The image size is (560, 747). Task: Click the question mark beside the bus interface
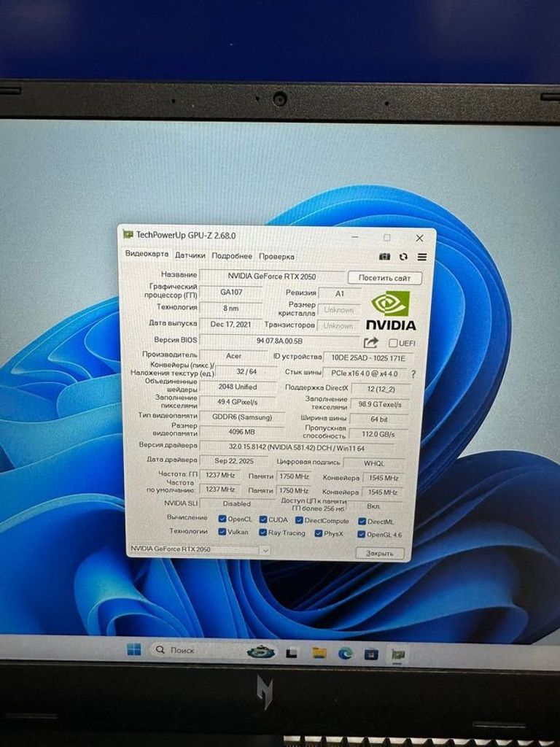(x=413, y=374)
